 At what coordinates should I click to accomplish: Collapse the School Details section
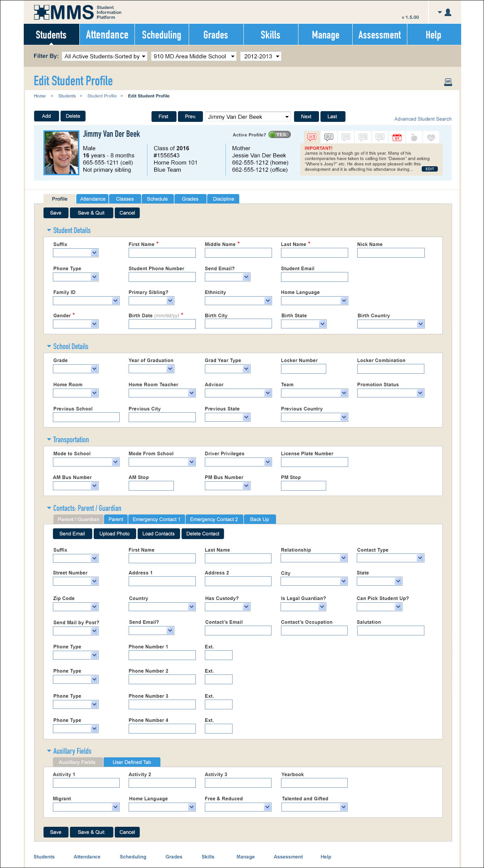click(49, 346)
